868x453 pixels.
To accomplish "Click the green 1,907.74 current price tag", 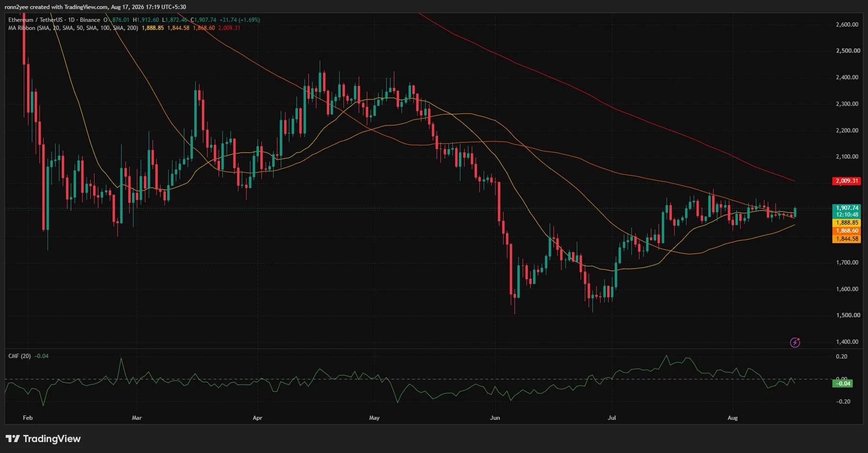I will [x=847, y=208].
